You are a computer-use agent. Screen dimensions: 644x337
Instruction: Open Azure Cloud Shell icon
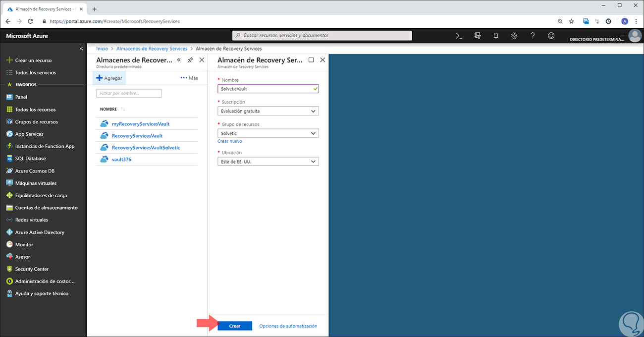(x=459, y=36)
